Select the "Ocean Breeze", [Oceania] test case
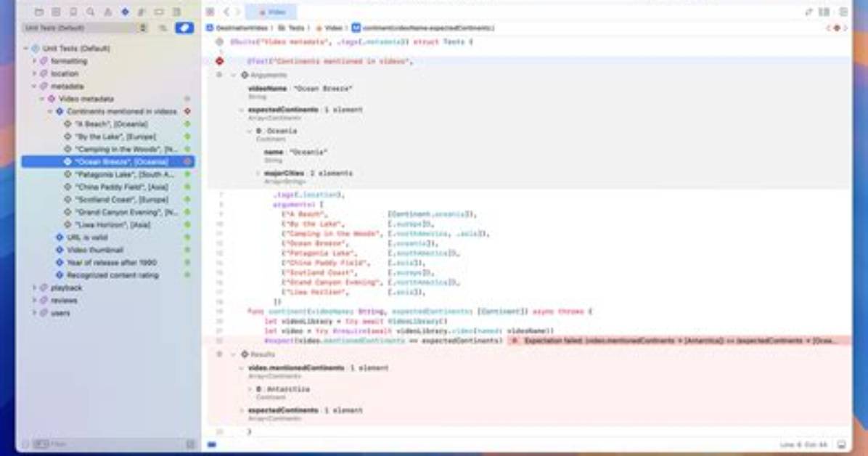Image resolution: width=868 pixels, height=456 pixels. 108,162
